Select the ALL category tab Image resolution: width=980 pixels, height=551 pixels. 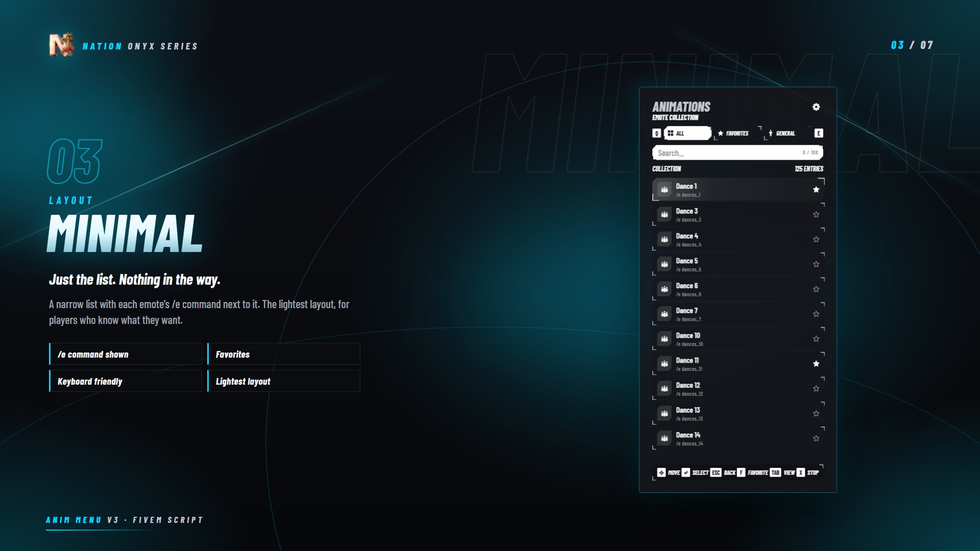(688, 133)
